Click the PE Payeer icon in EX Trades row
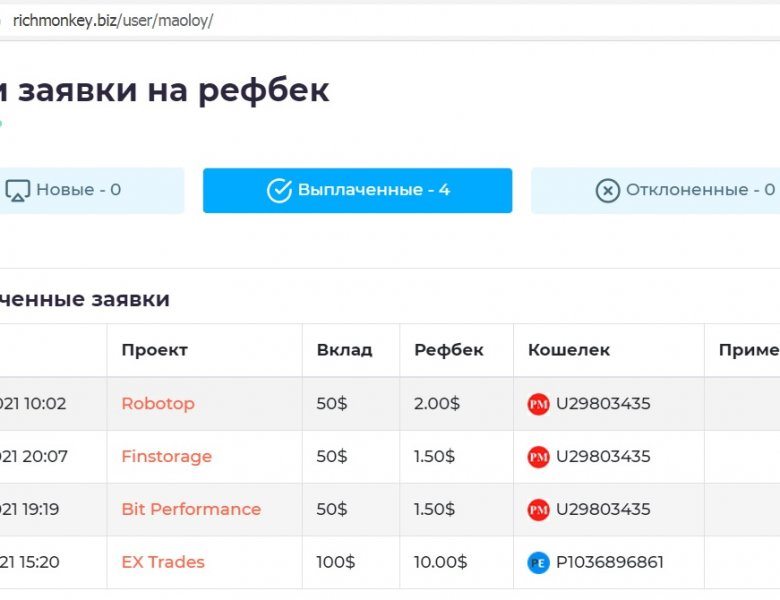 click(x=538, y=563)
